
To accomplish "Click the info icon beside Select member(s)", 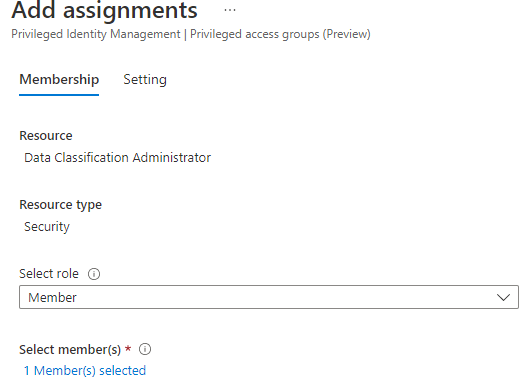I will (x=145, y=349).
